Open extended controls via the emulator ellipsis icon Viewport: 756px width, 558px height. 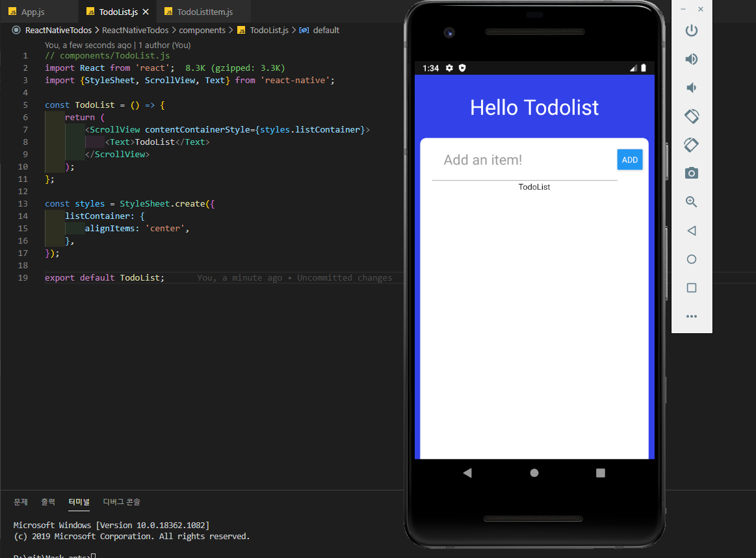point(691,316)
